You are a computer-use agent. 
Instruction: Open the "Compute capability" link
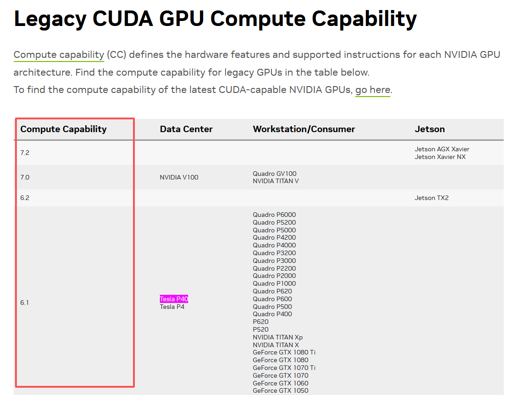pyautogui.click(x=59, y=55)
